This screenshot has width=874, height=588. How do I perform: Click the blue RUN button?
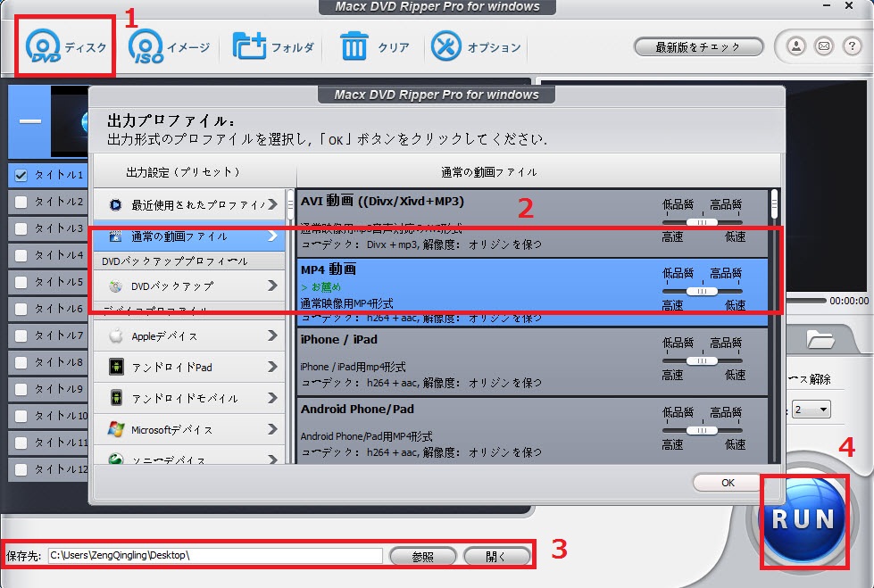803,519
